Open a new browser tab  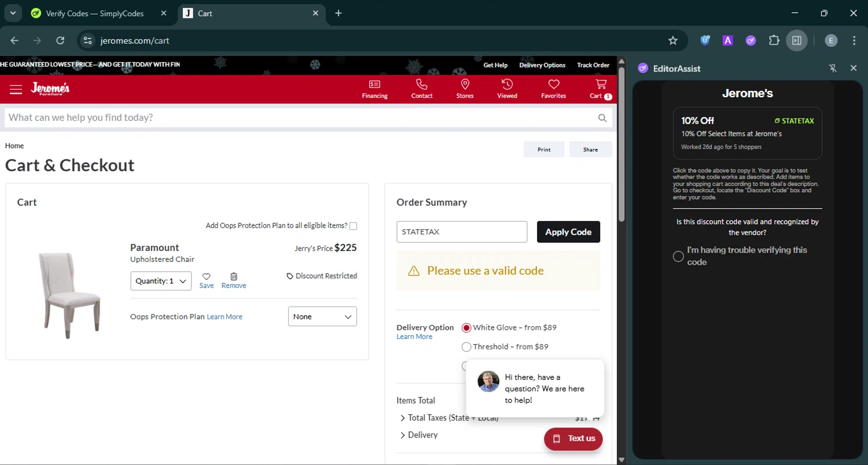339,13
